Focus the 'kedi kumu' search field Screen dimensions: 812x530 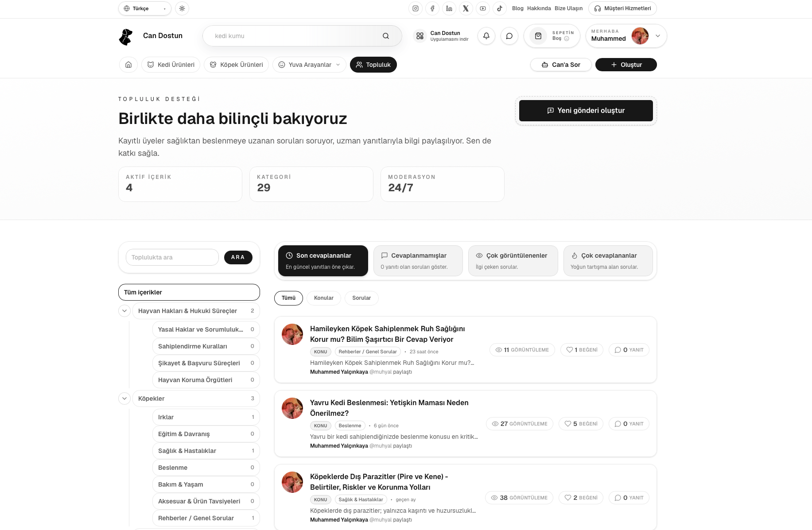pyautogui.click(x=302, y=36)
